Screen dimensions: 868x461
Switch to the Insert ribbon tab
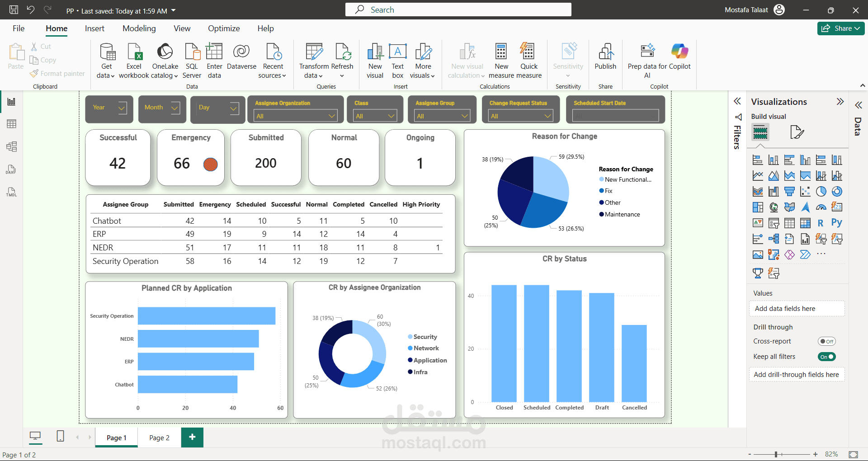(x=94, y=28)
